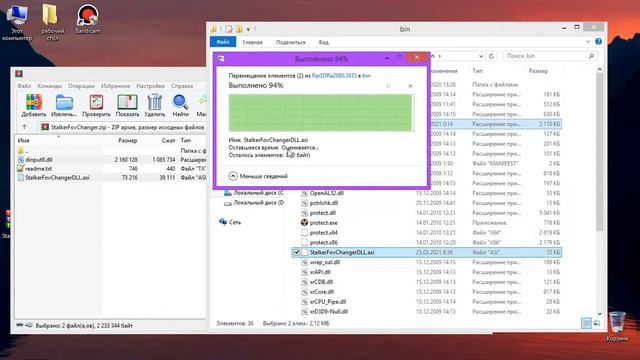
Task: Click search magnifier in Explorer search box
Action: pos(591,56)
